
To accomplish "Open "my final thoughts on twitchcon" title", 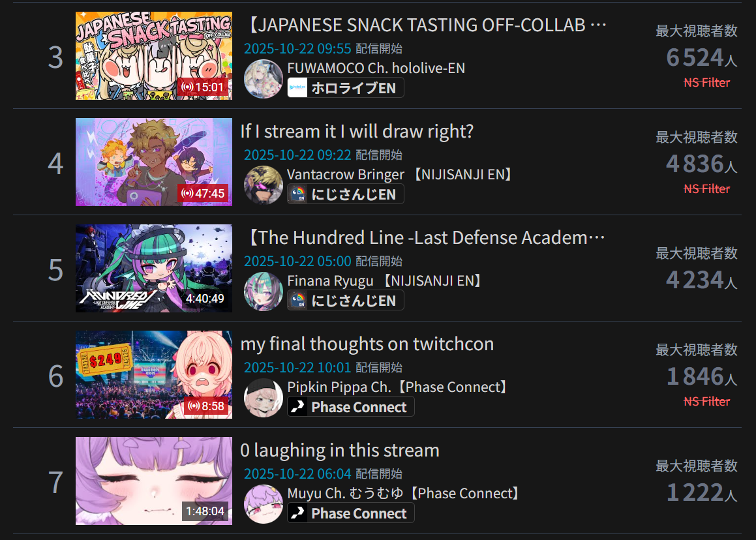I will click(x=367, y=344).
